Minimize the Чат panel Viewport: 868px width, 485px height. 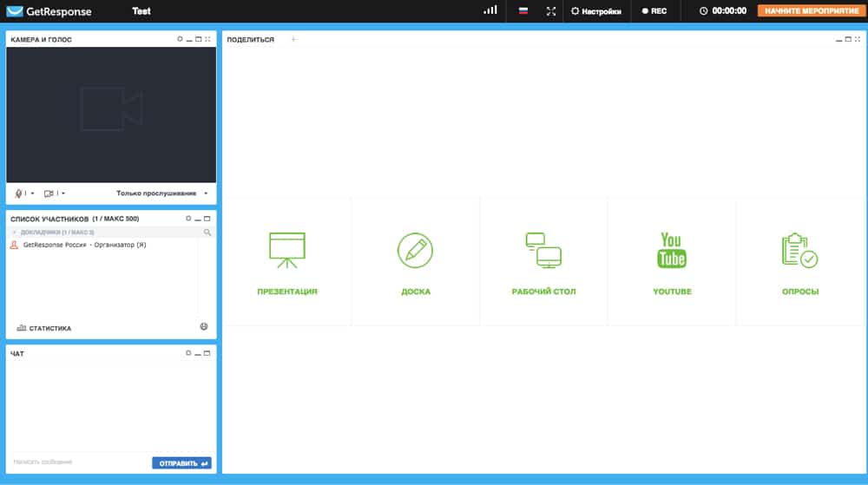pos(198,353)
